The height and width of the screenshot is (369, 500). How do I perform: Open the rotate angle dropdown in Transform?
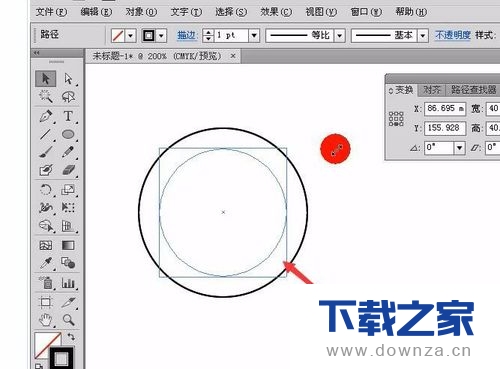pyautogui.click(x=460, y=147)
